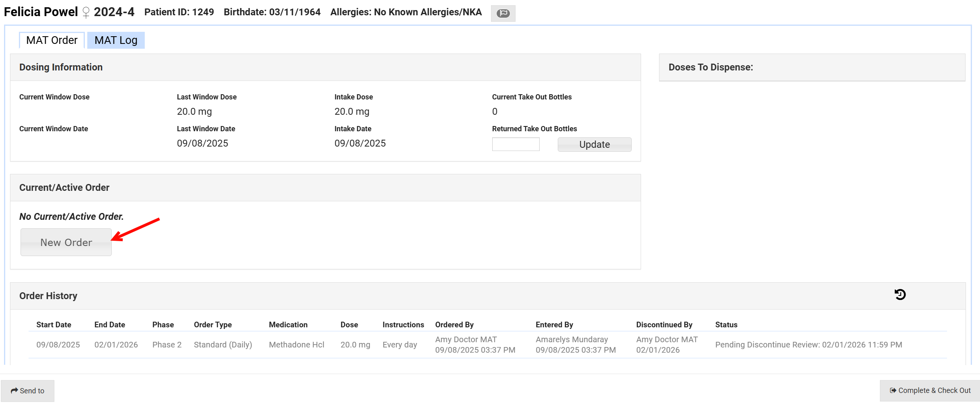Click the Pending Discontinue Review status text
The width and height of the screenshot is (980, 403).
coord(808,345)
